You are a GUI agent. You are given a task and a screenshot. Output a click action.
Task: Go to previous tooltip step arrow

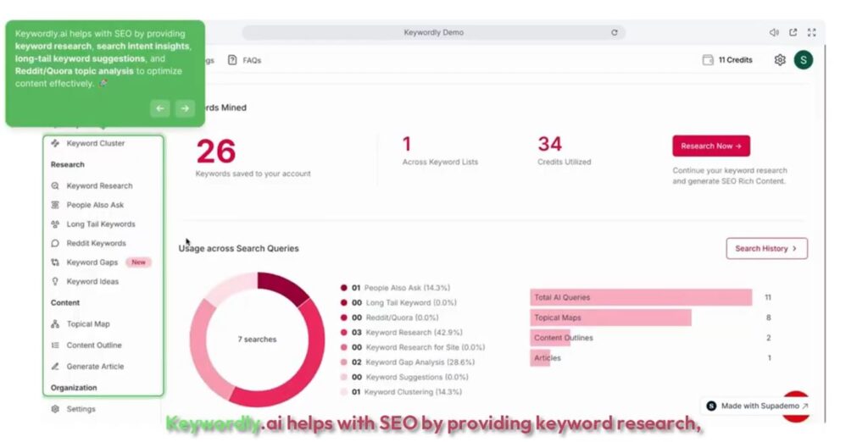click(160, 108)
